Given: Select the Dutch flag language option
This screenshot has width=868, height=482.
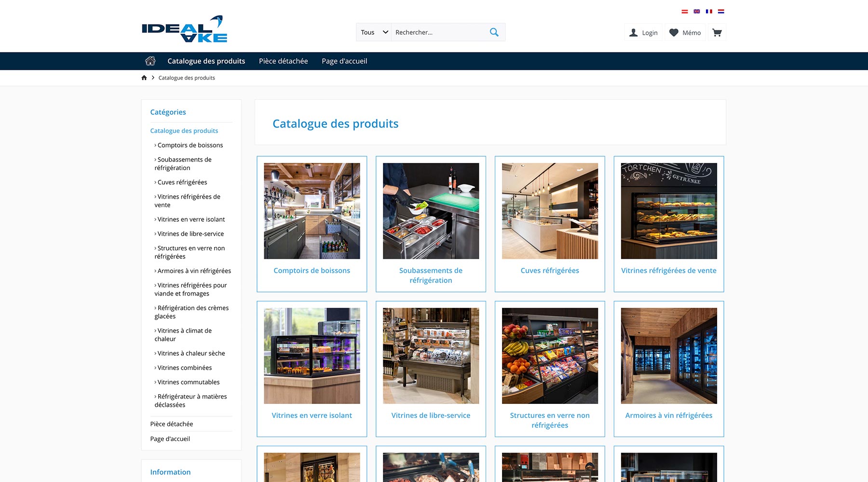Looking at the screenshot, I should (x=721, y=10).
